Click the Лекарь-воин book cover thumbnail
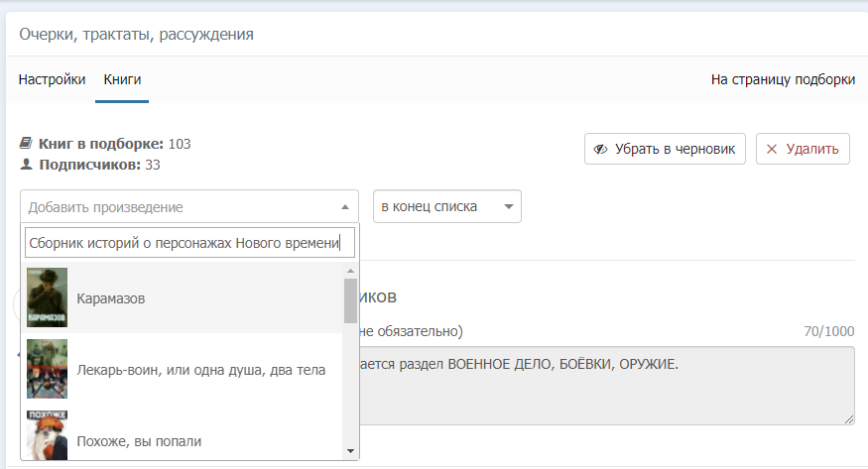Image resolution: width=868 pixels, height=469 pixels. click(x=48, y=370)
